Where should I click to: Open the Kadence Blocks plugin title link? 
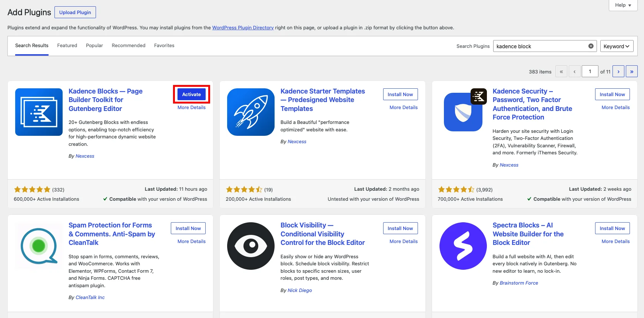point(106,100)
